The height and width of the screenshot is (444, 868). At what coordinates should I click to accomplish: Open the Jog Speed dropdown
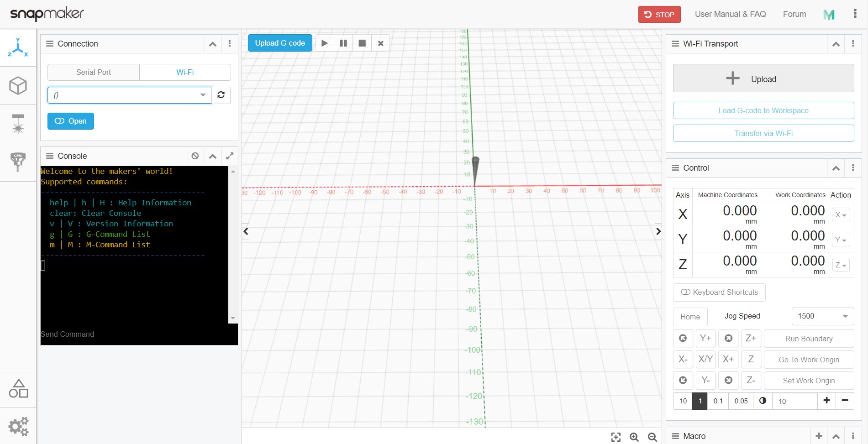(822, 316)
